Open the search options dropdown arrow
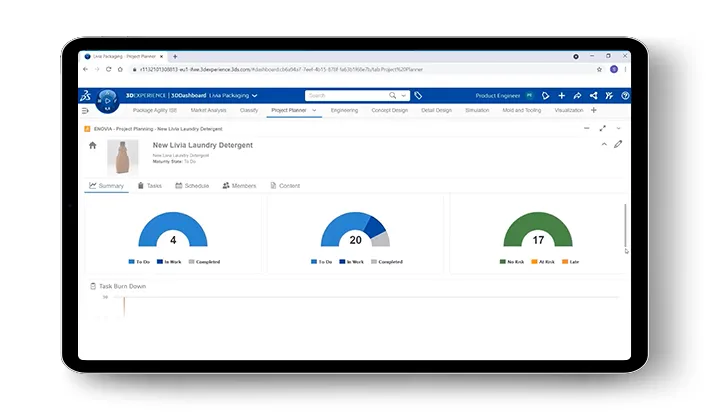This screenshot has height=412, width=712. pos(403,95)
